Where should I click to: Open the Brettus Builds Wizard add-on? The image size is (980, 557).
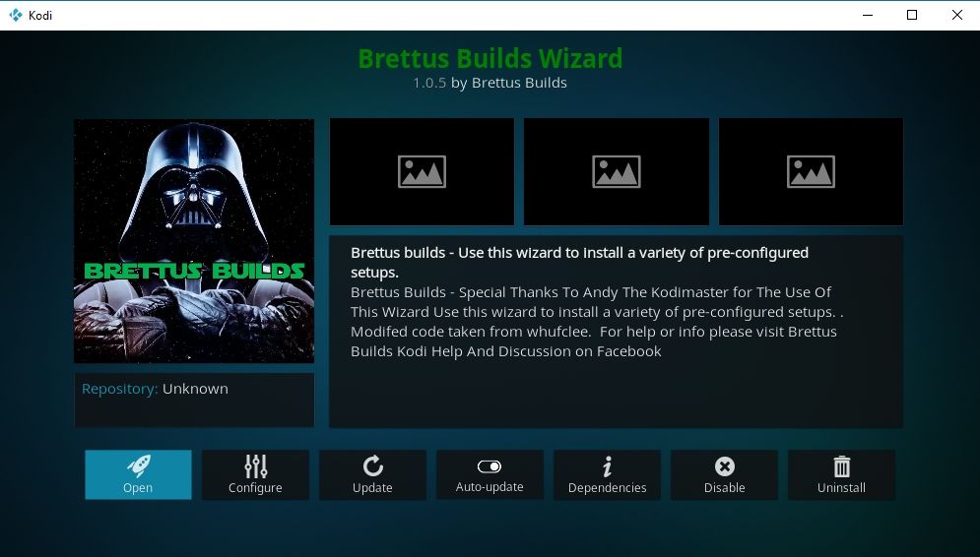[x=138, y=474]
